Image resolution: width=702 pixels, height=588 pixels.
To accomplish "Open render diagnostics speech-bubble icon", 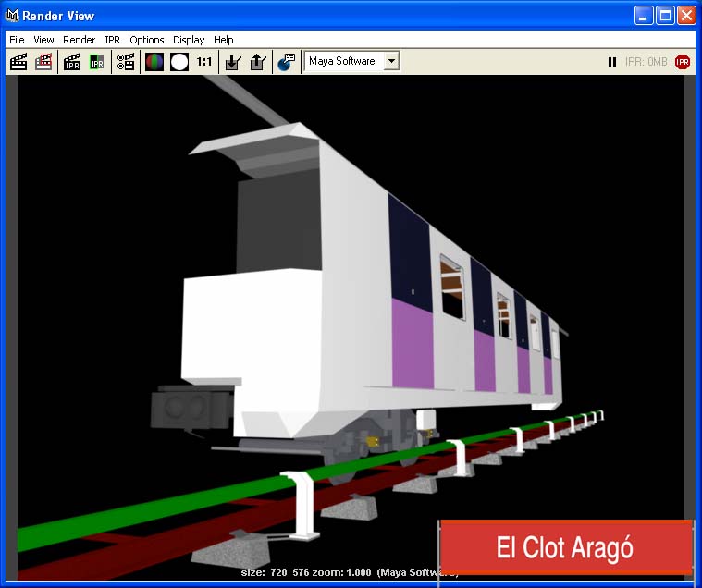I will [x=287, y=62].
